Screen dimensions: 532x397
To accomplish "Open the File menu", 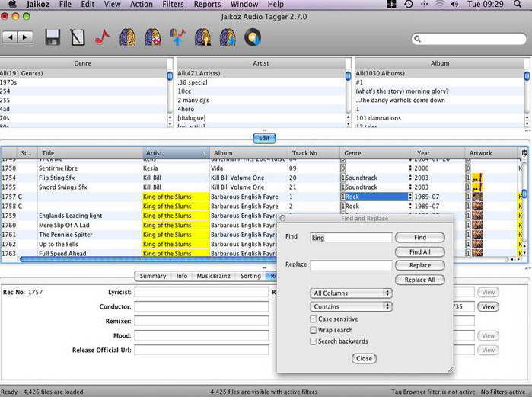I will click(65, 4).
